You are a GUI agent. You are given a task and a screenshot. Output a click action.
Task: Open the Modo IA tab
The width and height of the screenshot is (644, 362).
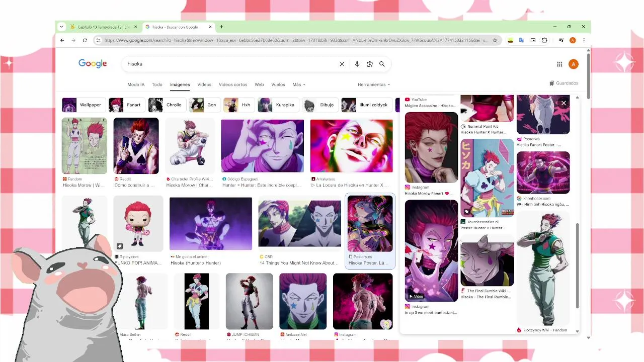136,84
